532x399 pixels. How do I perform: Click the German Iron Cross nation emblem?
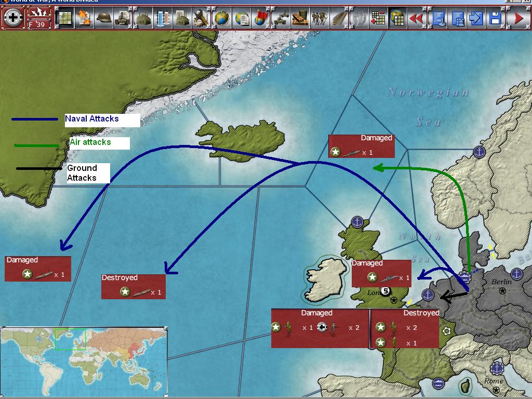click(13, 17)
